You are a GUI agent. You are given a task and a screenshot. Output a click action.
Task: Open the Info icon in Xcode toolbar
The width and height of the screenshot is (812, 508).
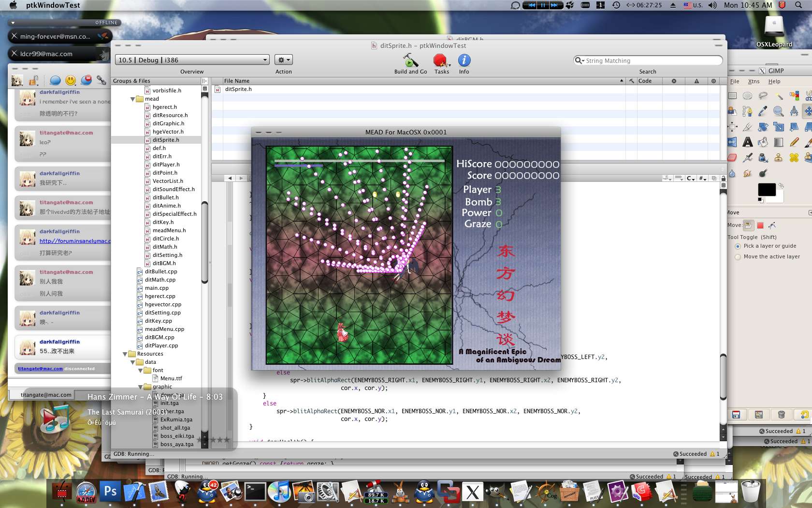pyautogui.click(x=464, y=60)
